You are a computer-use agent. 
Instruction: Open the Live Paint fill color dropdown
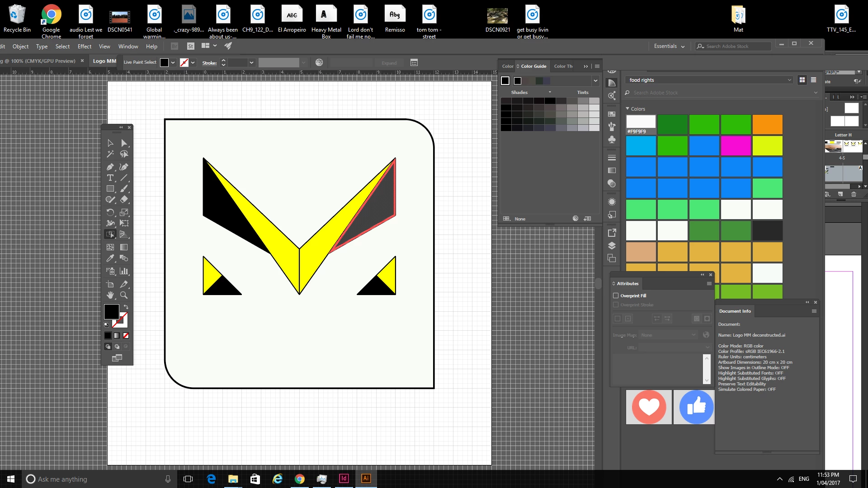pyautogui.click(x=173, y=63)
